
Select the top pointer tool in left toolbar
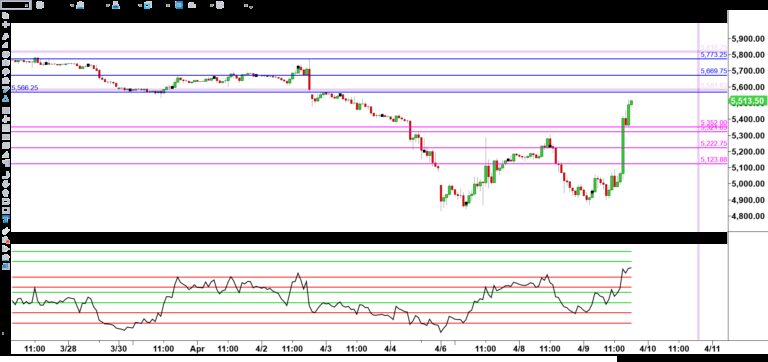tap(6, 15)
